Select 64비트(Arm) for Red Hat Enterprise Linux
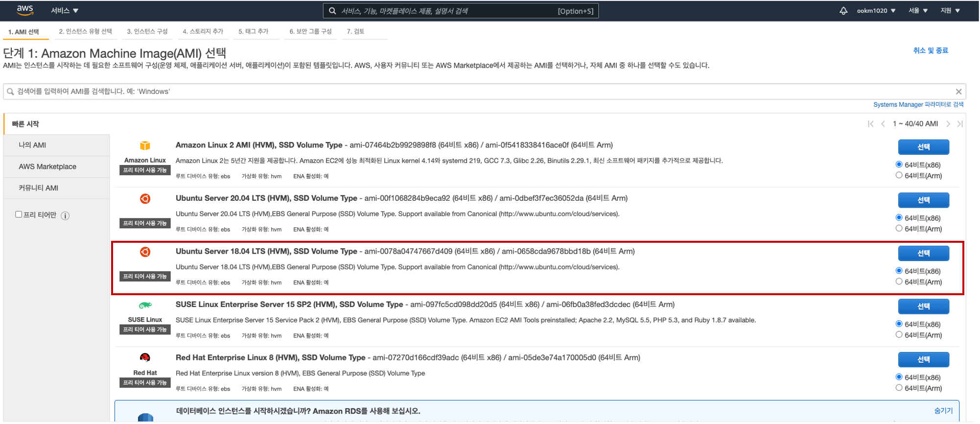Viewport: 980px width, 424px height. coord(899,388)
